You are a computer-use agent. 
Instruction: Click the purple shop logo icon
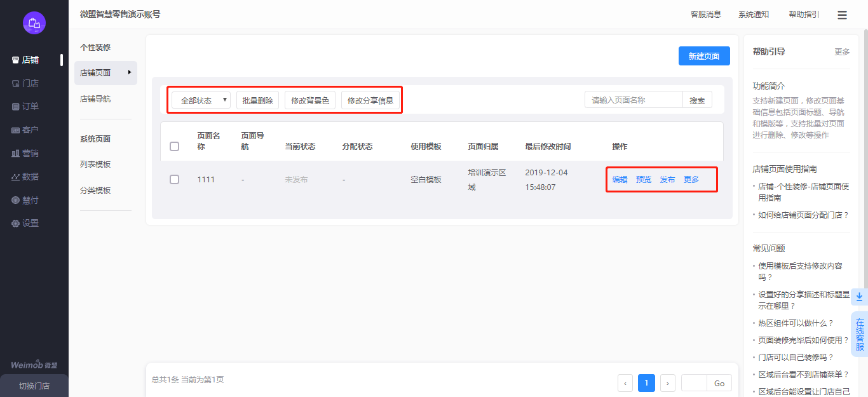tap(34, 23)
